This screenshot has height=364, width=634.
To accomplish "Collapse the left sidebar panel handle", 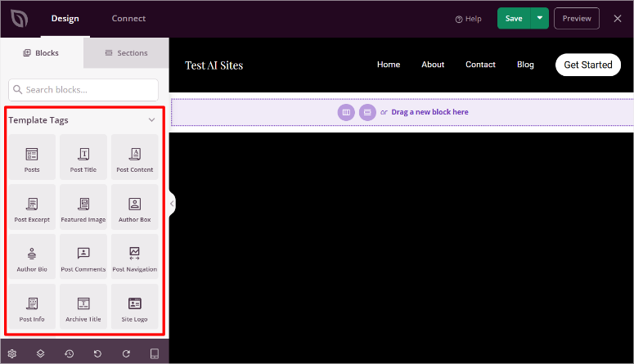I will point(172,204).
